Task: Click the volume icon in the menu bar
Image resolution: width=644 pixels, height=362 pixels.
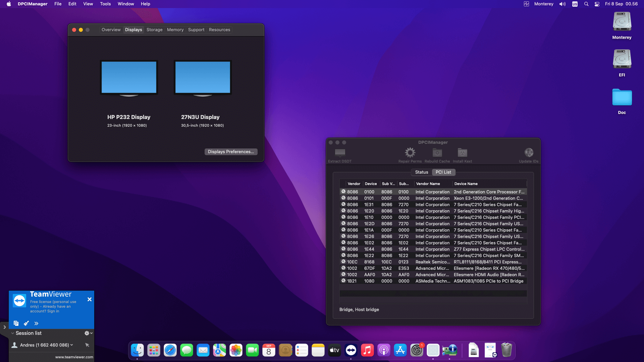Action: tap(562, 4)
